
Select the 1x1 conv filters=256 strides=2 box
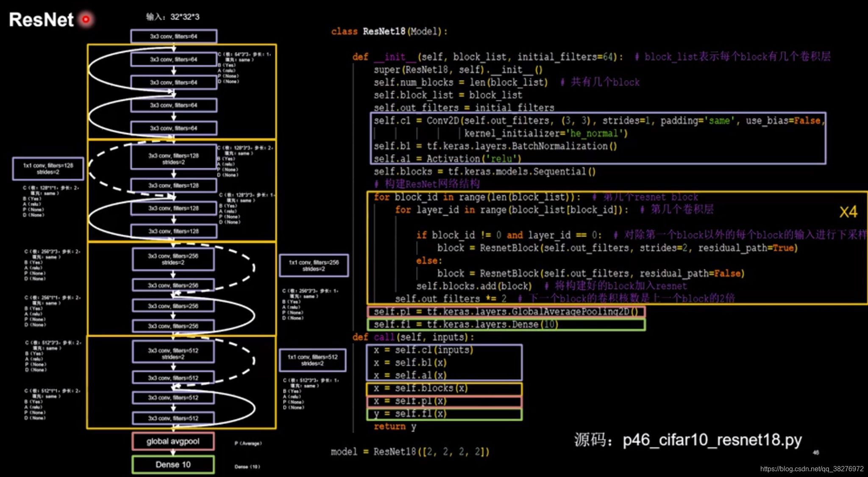coord(314,266)
